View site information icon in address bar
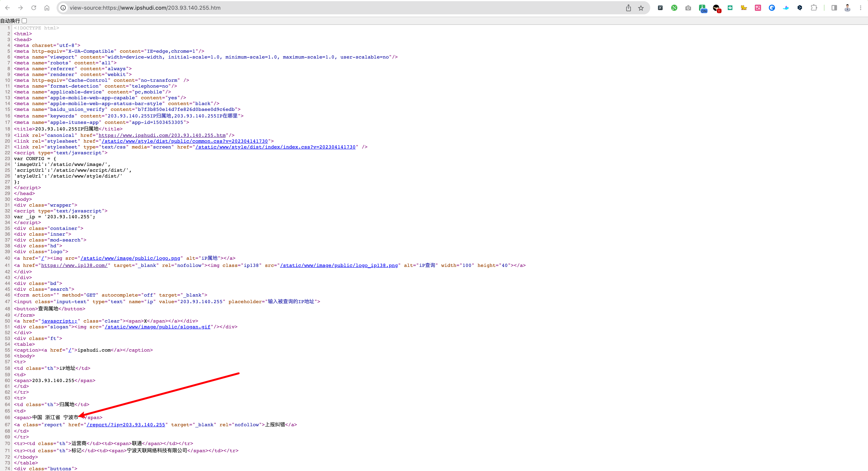Image resolution: width=868 pixels, height=471 pixels. pos(63,8)
